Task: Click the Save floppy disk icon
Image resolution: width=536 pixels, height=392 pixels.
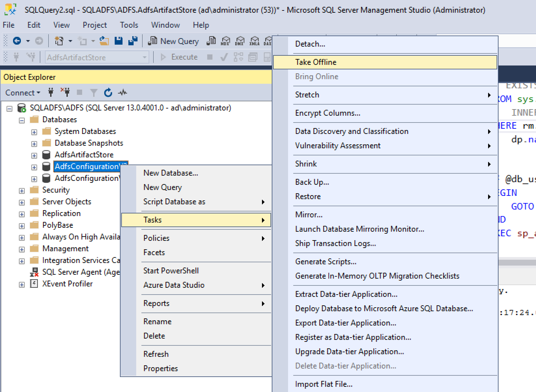Action: [x=119, y=41]
